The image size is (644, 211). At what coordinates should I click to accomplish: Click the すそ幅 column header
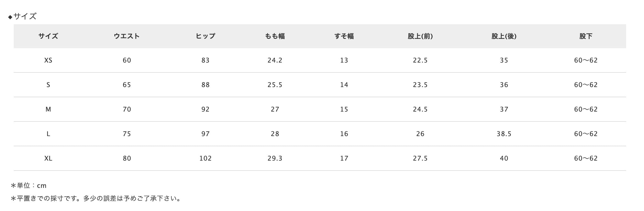coord(344,36)
